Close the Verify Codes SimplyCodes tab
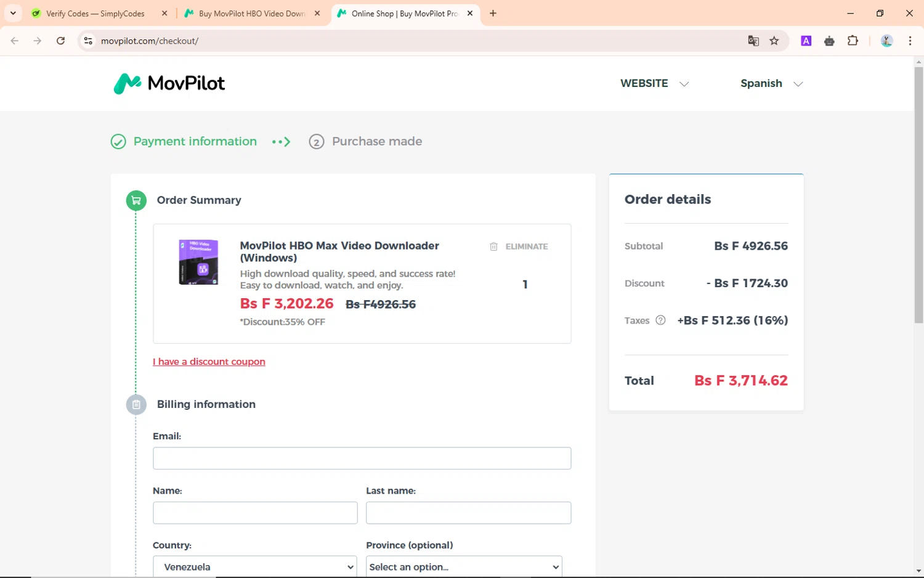 (x=164, y=13)
